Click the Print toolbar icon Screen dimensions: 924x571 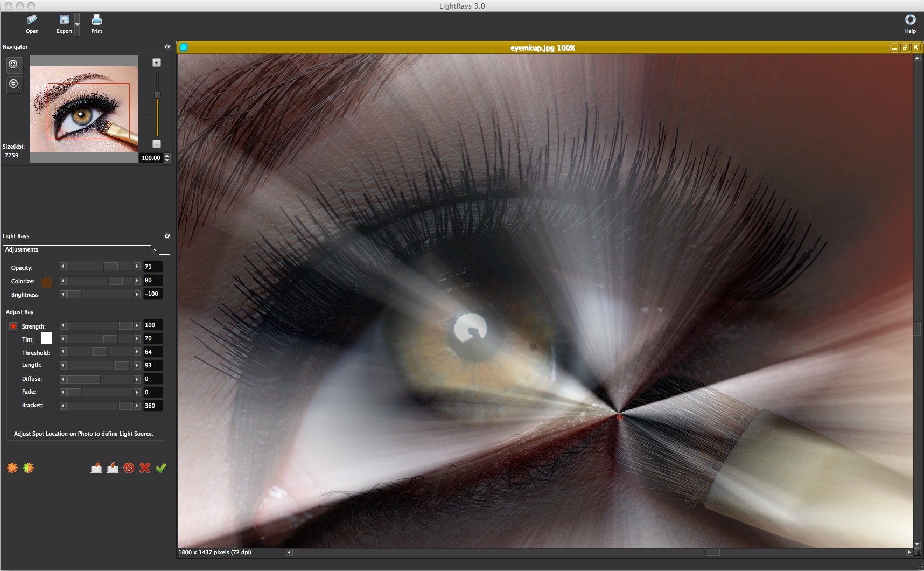pyautogui.click(x=96, y=24)
